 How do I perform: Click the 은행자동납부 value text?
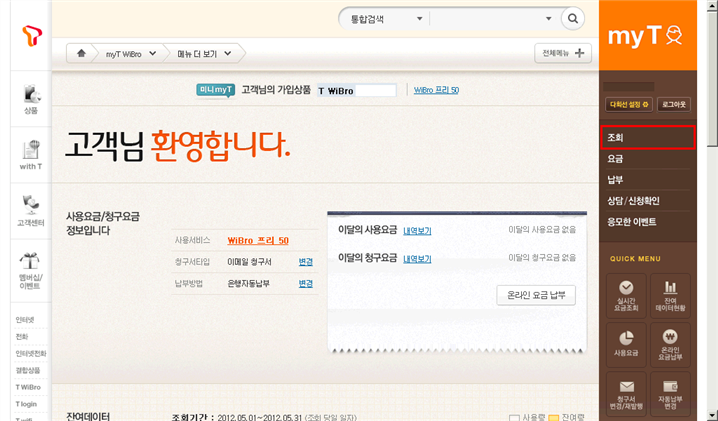[248, 284]
